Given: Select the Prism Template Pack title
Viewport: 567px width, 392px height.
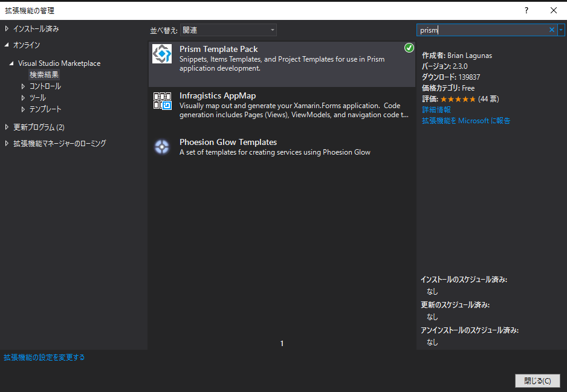Looking at the screenshot, I should [x=219, y=49].
